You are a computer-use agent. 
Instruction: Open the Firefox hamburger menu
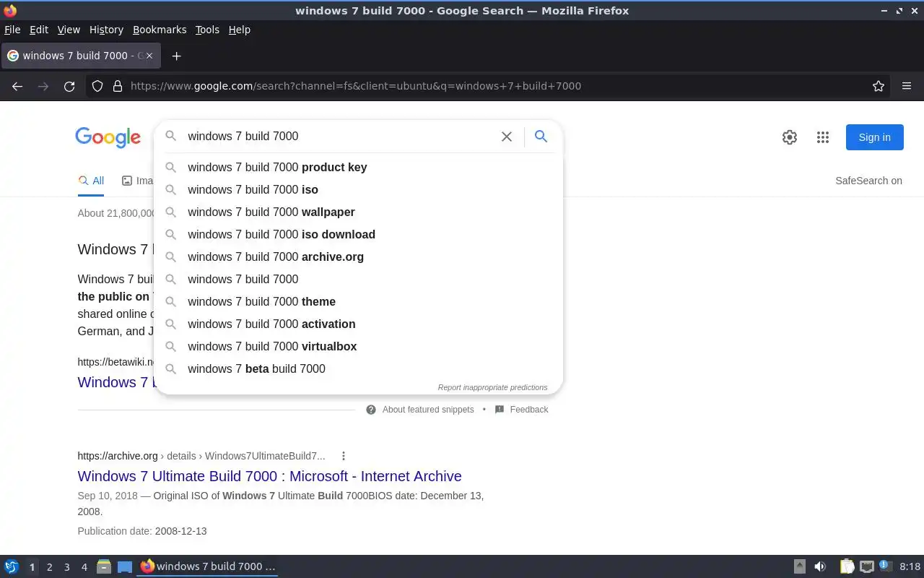pos(907,86)
